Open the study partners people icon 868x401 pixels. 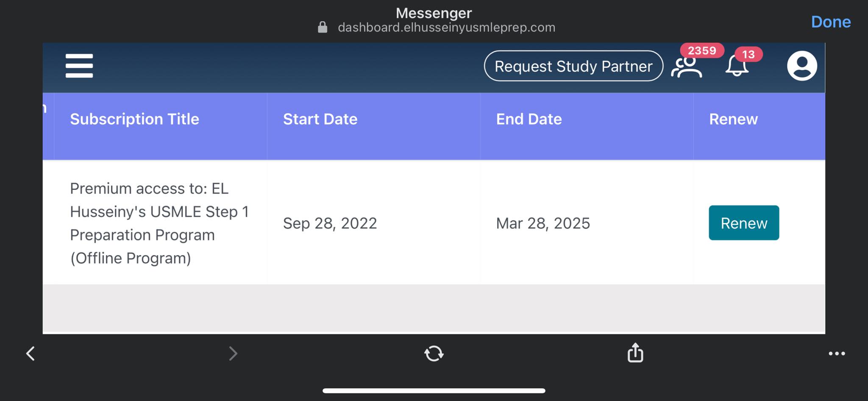(687, 67)
